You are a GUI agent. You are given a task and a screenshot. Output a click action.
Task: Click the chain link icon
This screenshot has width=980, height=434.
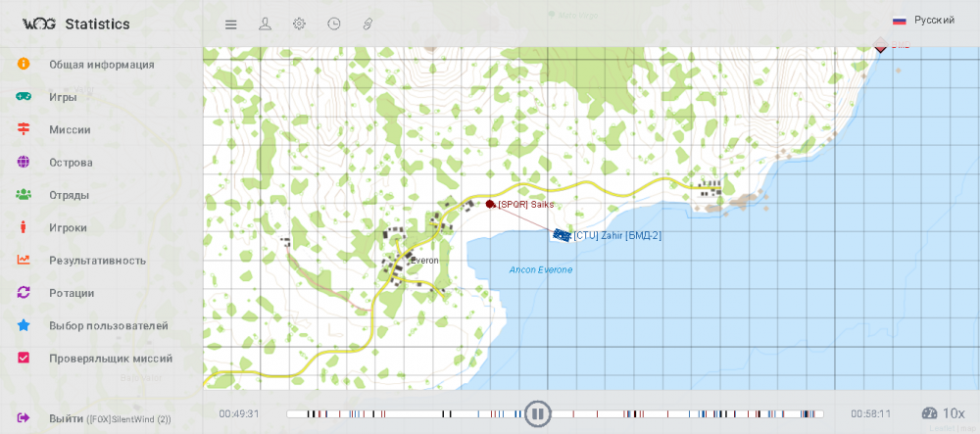coord(368,24)
